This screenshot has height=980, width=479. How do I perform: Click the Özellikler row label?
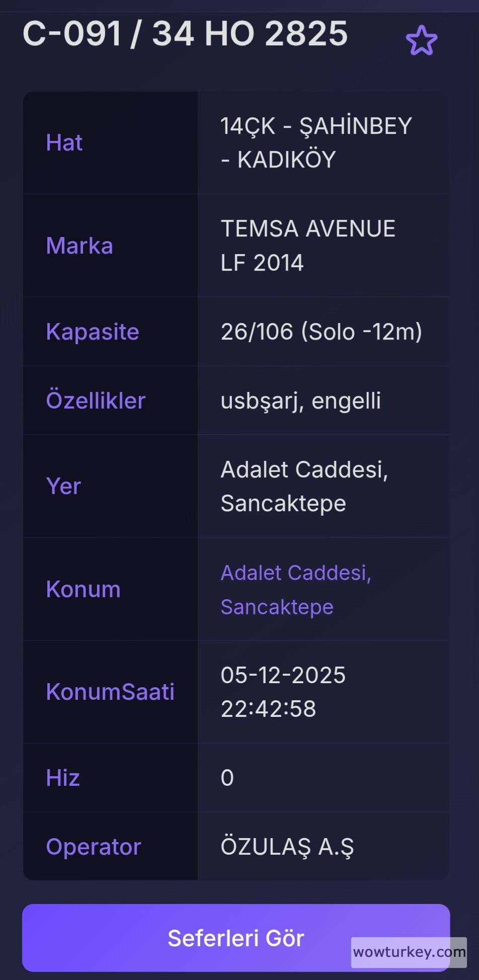tap(96, 401)
